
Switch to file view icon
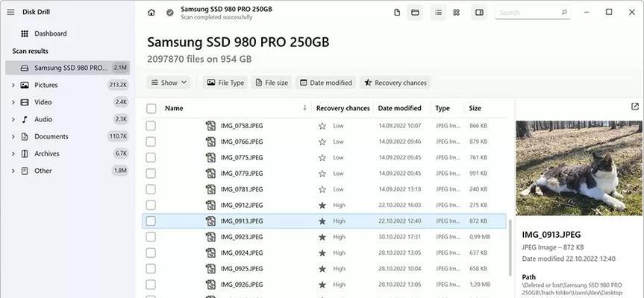(x=397, y=13)
